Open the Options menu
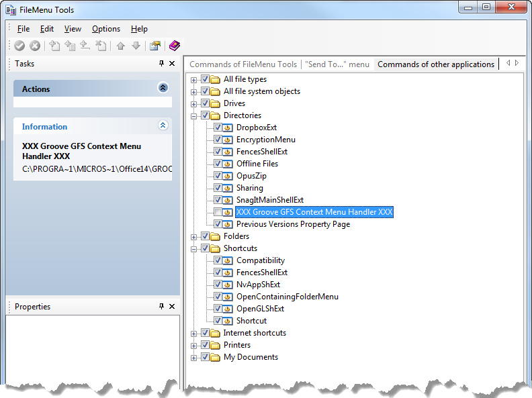Viewport: 532px width, 398px height. click(106, 29)
